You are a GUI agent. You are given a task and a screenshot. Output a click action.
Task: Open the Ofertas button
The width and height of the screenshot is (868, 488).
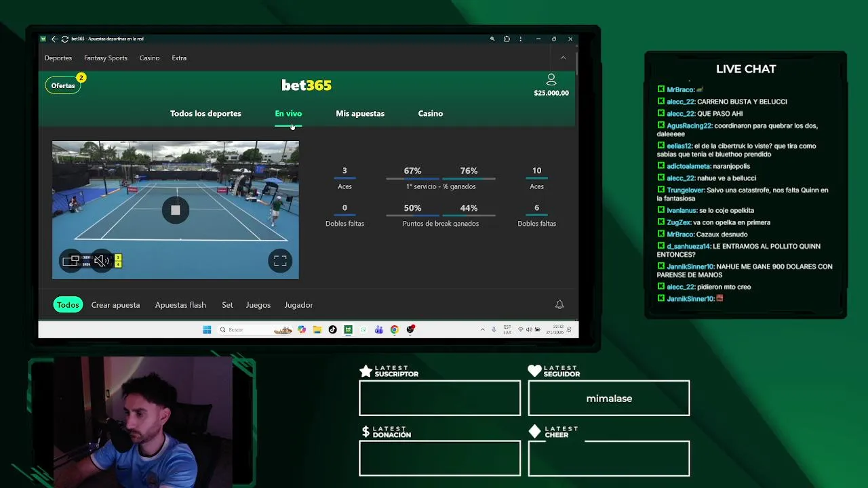click(63, 85)
